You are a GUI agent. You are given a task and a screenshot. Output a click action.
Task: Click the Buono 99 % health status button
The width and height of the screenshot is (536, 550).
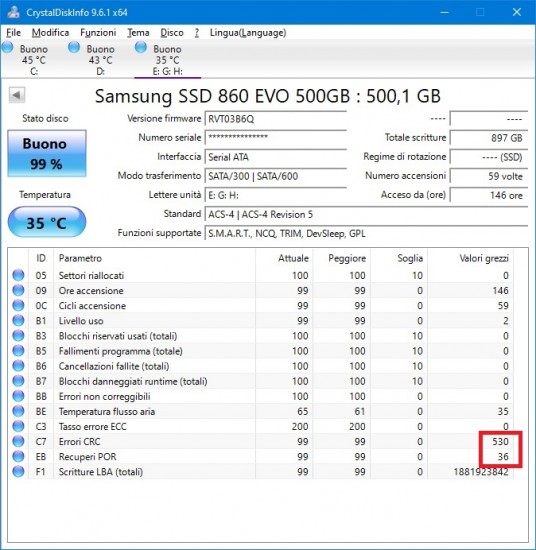[47, 153]
